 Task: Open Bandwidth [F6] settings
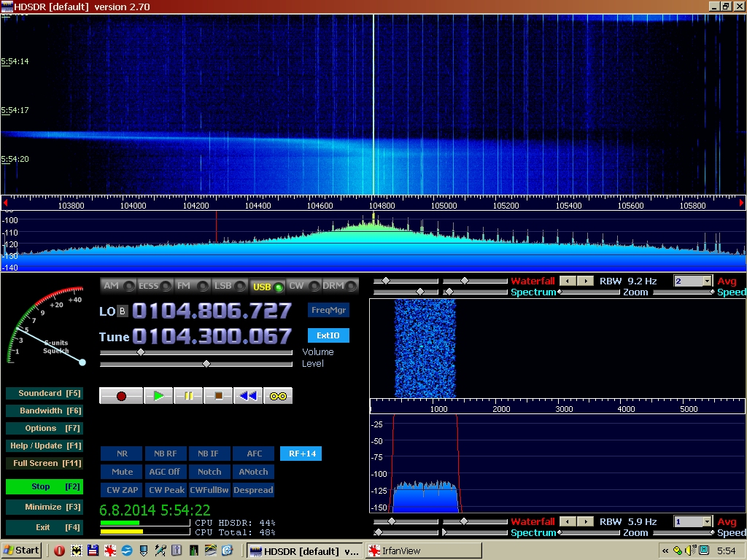[44, 411]
